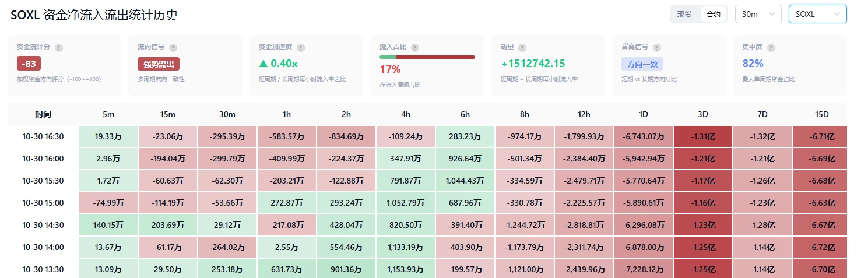Click the 6h column header

click(x=465, y=114)
